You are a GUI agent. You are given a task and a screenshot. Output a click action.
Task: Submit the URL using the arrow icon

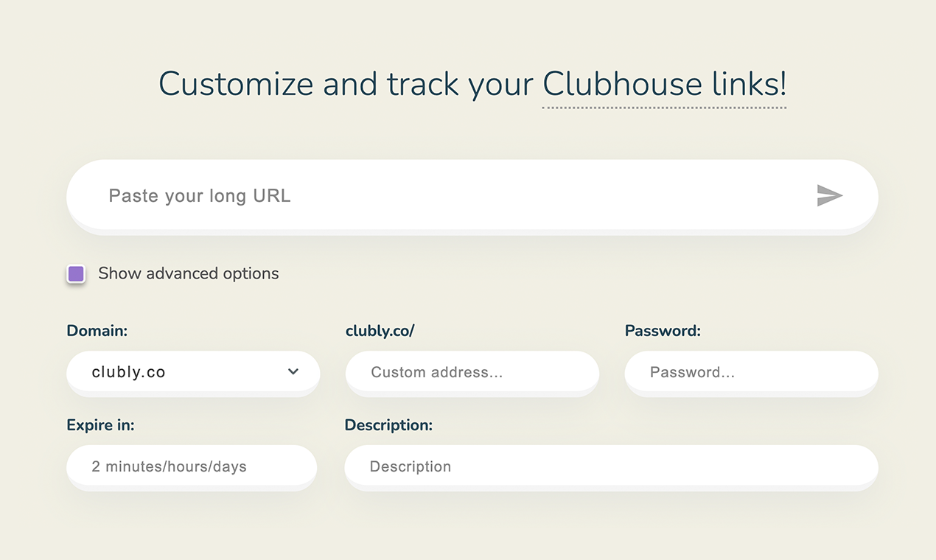(x=830, y=196)
